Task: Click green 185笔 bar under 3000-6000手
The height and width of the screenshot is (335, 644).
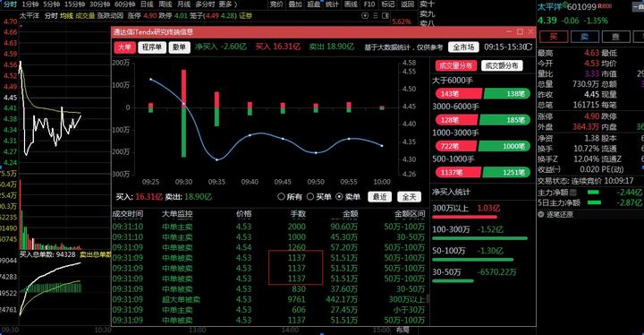Action: click(504, 120)
